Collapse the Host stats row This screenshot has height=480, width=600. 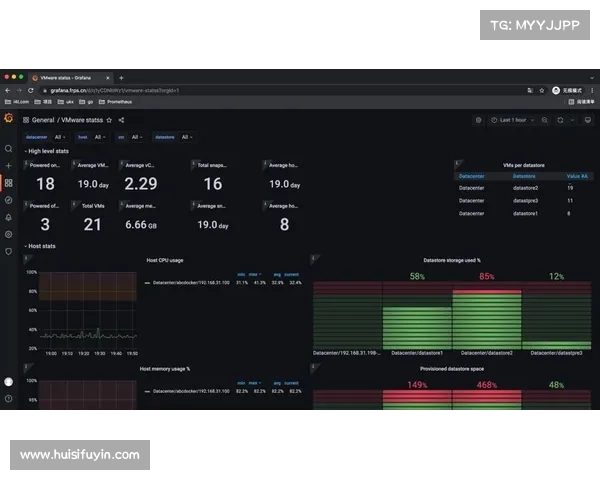[x=40, y=246]
